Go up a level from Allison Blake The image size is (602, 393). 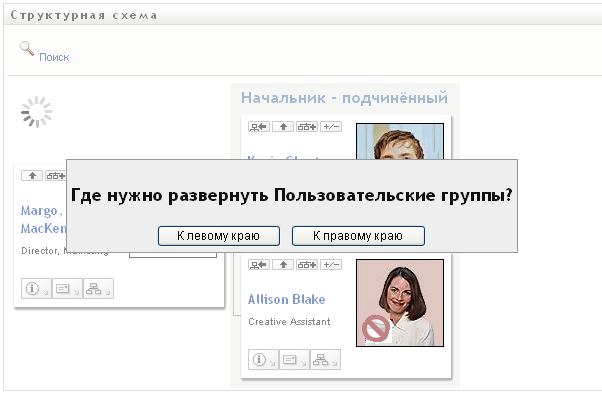283,264
